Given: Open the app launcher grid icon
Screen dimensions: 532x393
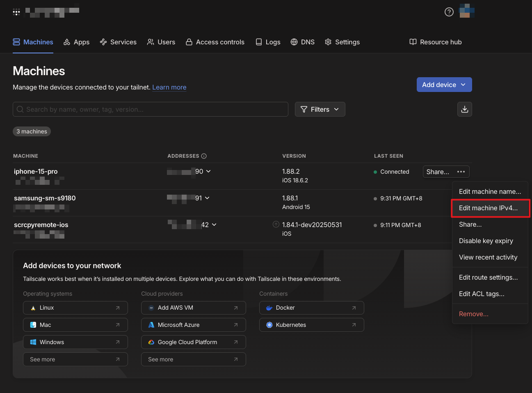Looking at the screenshot, I should point(16,12).
